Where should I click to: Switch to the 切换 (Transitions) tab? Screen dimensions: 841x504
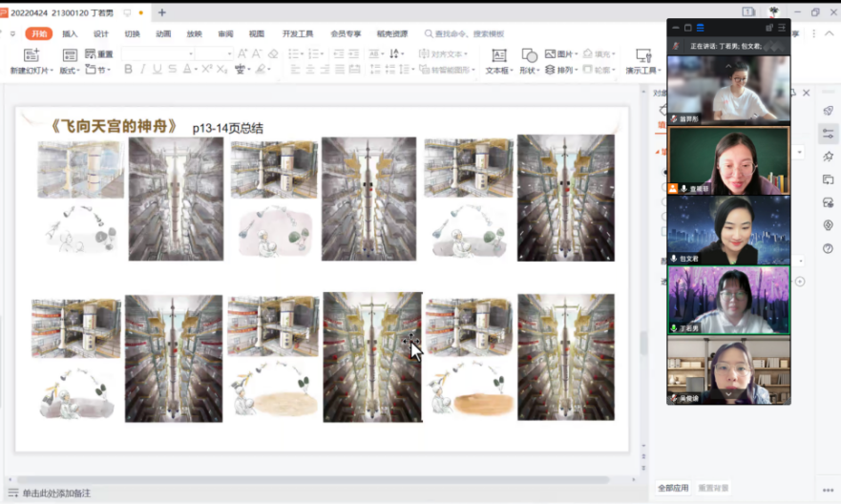[x=132, y=33]
